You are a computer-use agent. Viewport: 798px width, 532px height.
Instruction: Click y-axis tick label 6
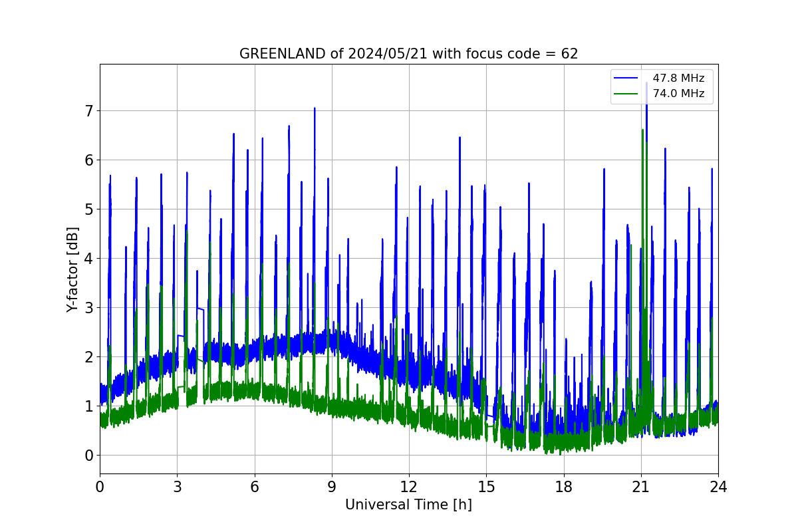[88, 160]
